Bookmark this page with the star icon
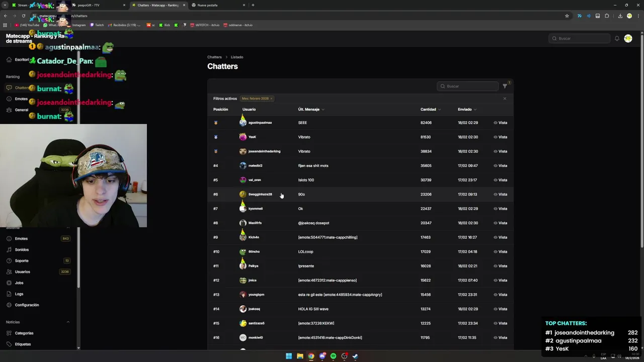 point(567,16)
